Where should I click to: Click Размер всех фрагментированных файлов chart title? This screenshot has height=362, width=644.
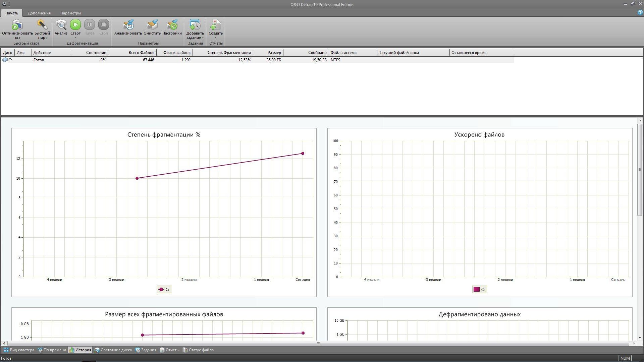(164, 314)
